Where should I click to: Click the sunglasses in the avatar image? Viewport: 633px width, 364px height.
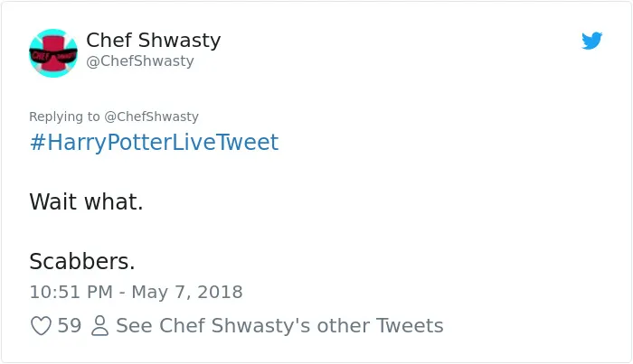[x=53, y=56]
